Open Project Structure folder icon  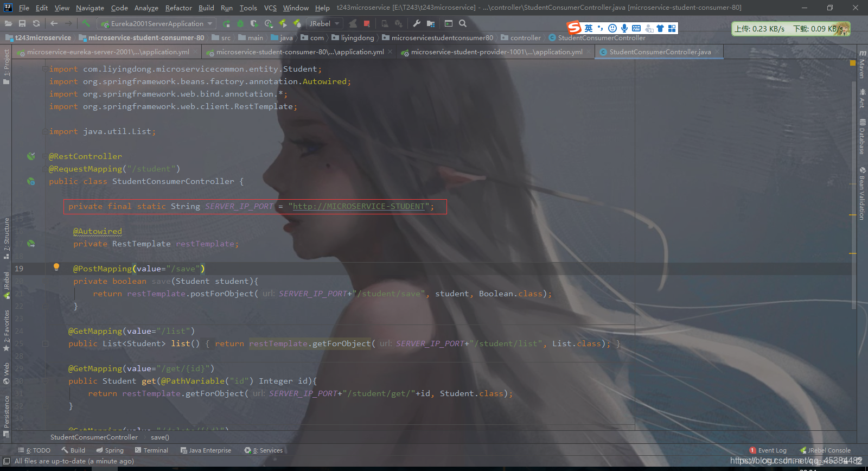431,23
